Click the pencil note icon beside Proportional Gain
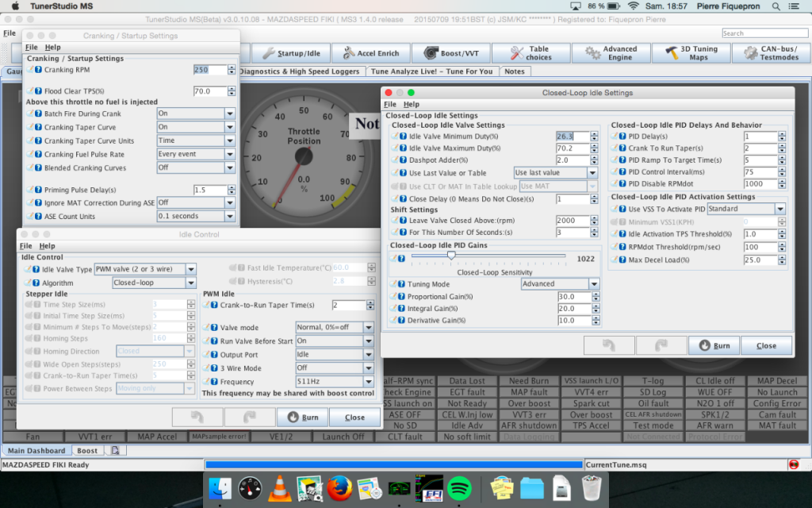 click(x=393, y=297)
